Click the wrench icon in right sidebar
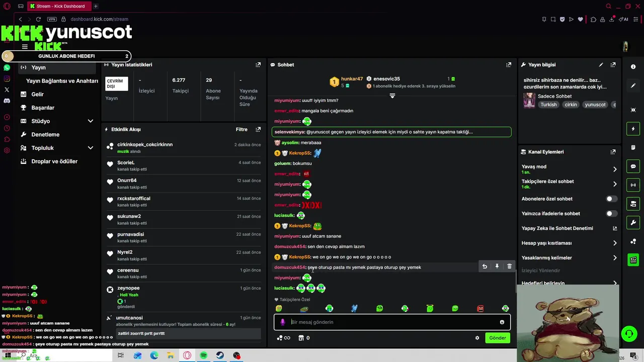 point(633,222)
